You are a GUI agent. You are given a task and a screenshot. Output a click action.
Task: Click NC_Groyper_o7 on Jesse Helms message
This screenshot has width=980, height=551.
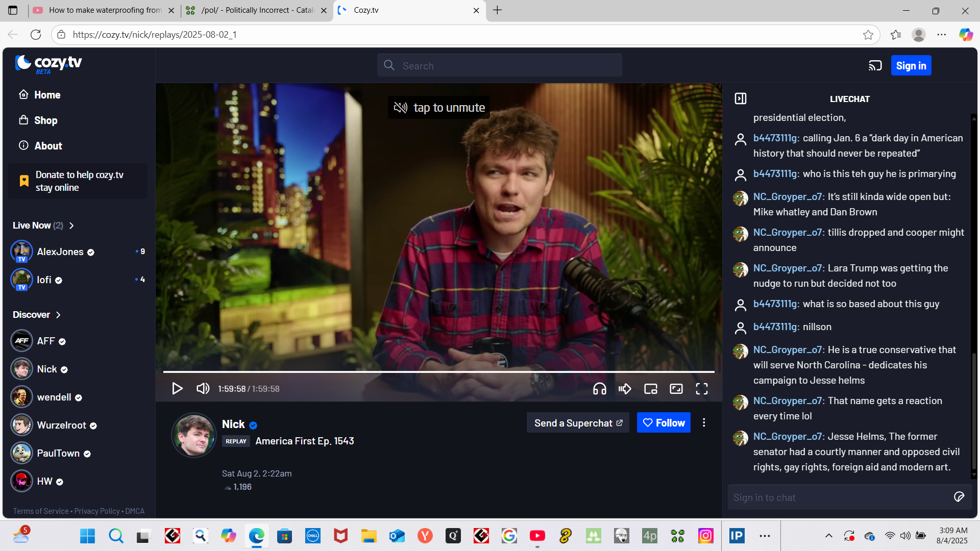(x=789, y=437)
